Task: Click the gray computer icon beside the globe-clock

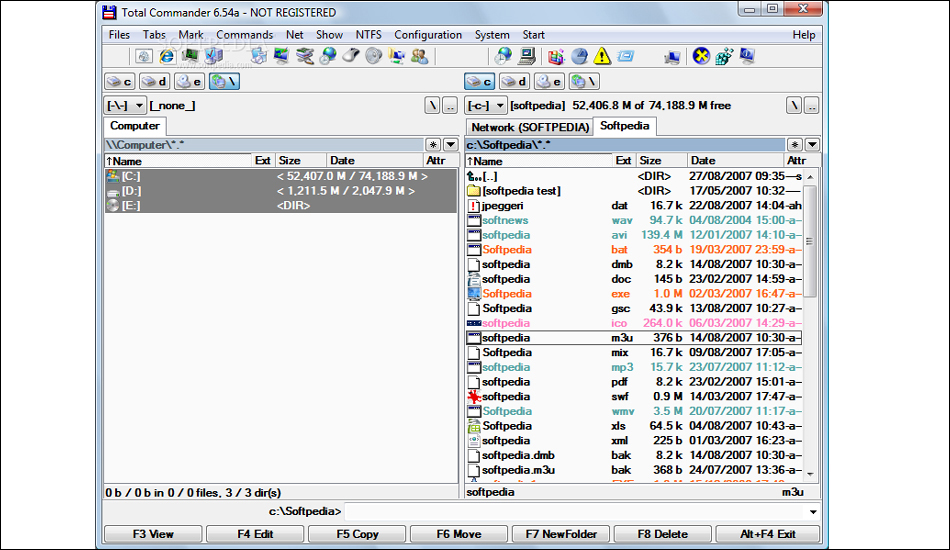Action: pos(527,56)
